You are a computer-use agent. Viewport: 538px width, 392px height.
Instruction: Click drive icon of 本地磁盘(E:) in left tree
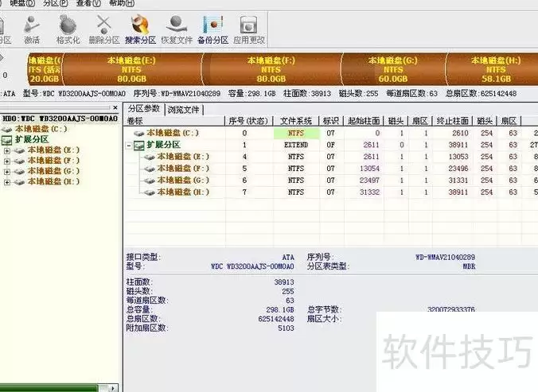pos(19,151)
